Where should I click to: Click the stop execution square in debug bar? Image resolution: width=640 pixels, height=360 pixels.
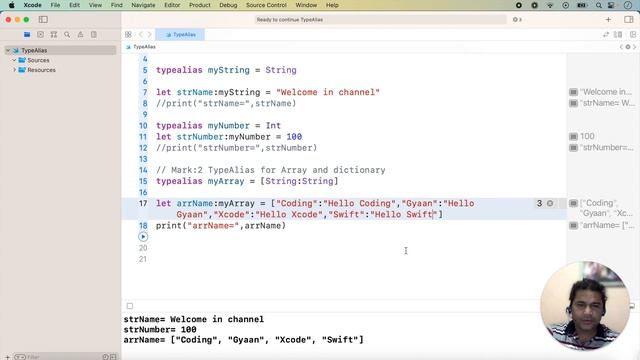point(130,306)
